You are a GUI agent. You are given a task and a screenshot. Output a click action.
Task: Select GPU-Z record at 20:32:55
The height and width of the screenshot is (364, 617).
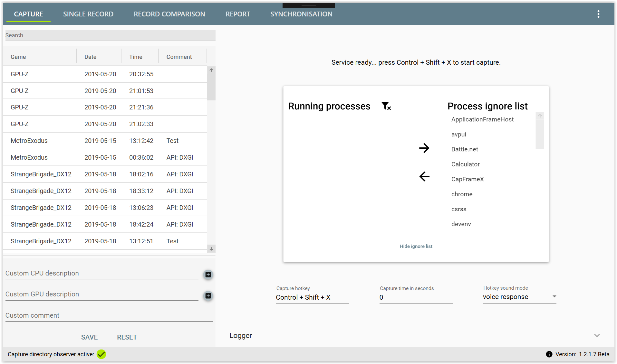105,74
